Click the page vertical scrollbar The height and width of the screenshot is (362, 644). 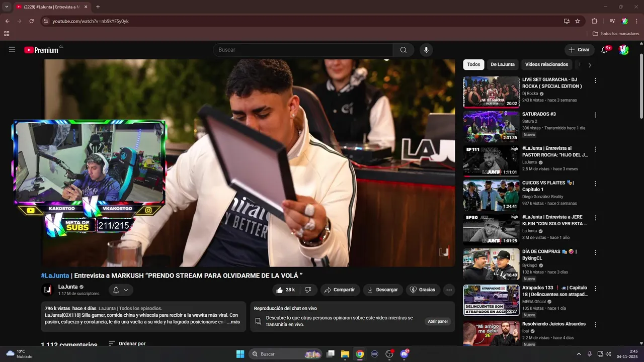(641, 85)
